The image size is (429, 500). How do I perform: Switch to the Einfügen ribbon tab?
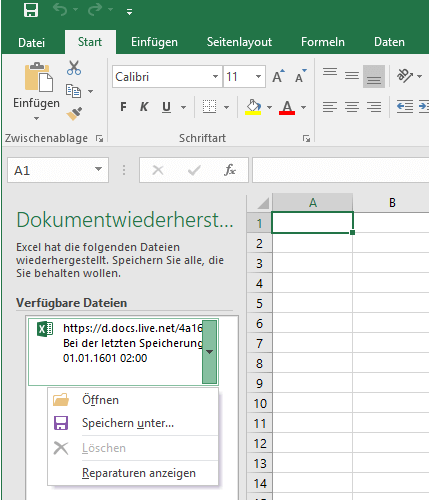(x=154, y=42)
